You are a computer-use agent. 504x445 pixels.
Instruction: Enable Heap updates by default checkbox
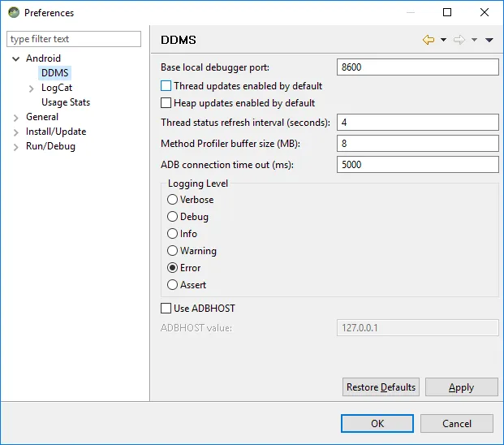click(x=166, y=103)
